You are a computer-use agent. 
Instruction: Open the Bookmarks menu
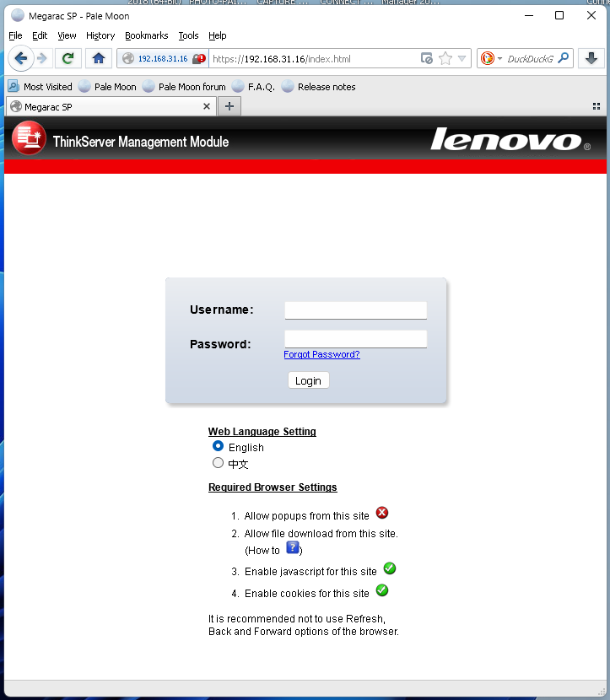(147, 35)
